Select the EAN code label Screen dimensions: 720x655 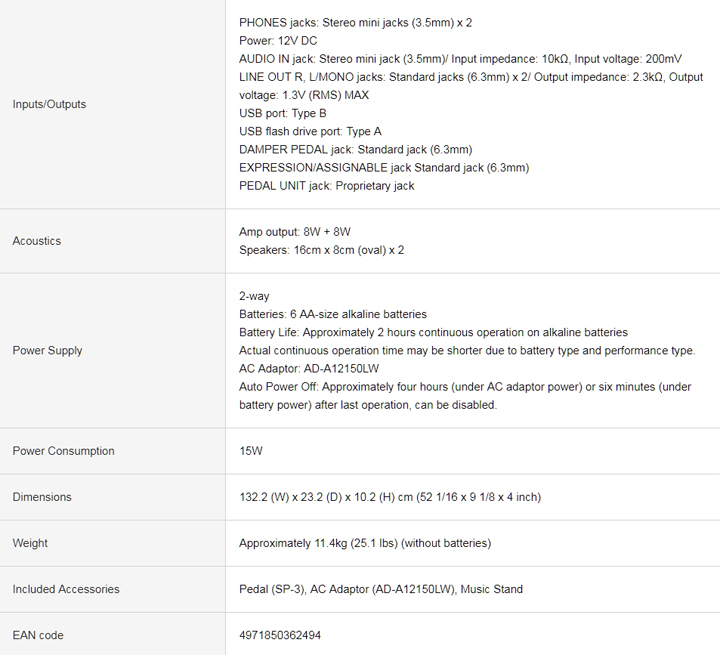coord(38,635)
